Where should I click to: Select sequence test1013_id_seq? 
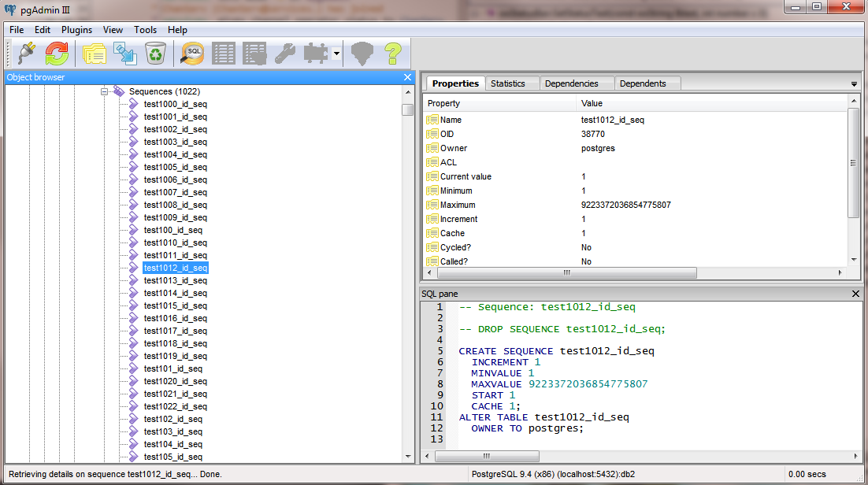point(176,281)
